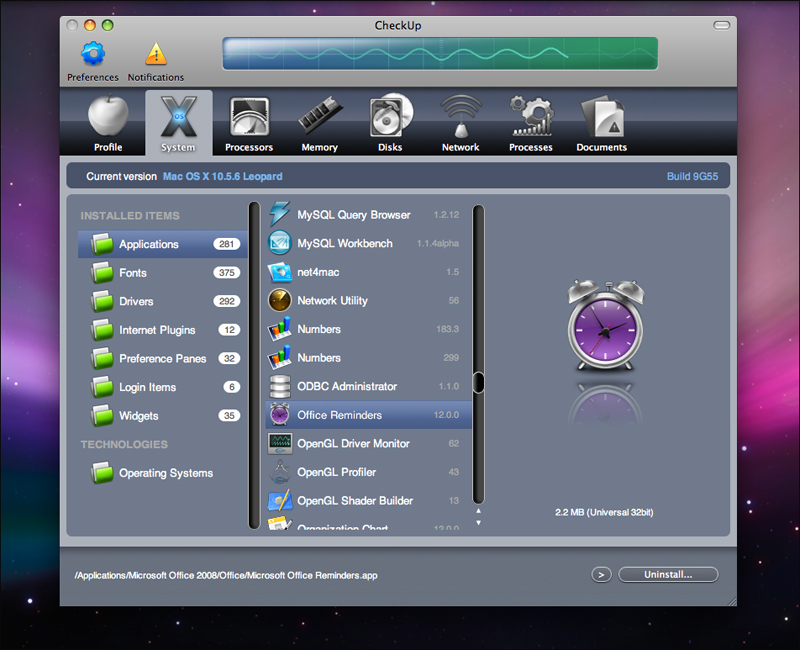Click the reveal arrow button beside Uninstall
This screenshot has width=800, height=650.
click(x=601, y=574)
